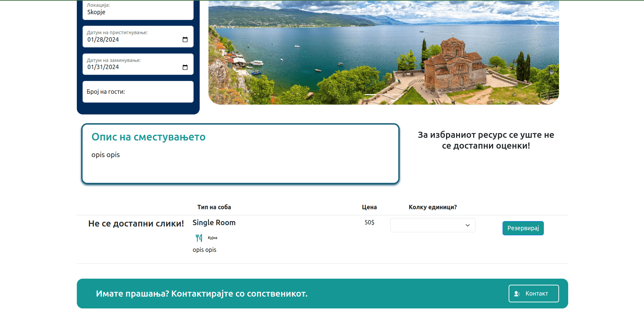644x323 pixels.
Task: Click the kitchen fork and knife icon
Action: pos(199,238)
